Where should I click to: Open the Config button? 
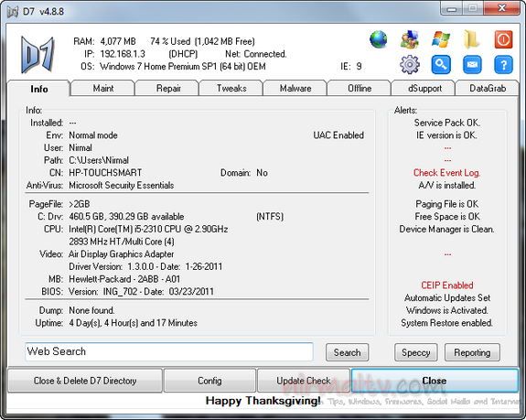pos(209,381)
